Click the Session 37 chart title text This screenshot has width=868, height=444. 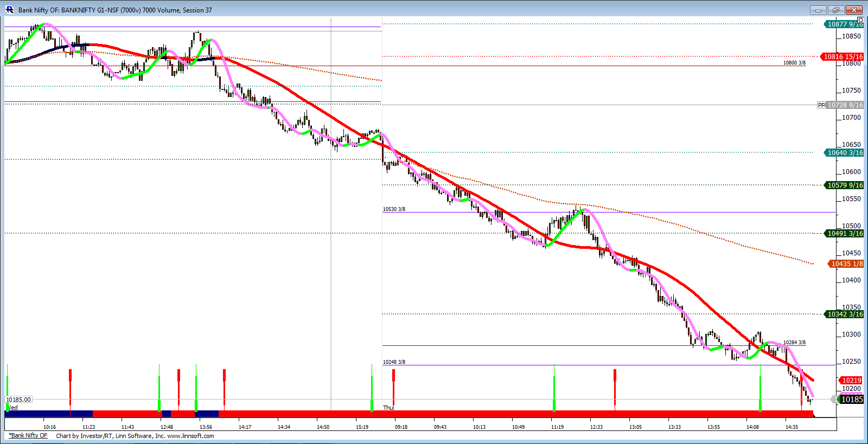click(x=197, y=10)
